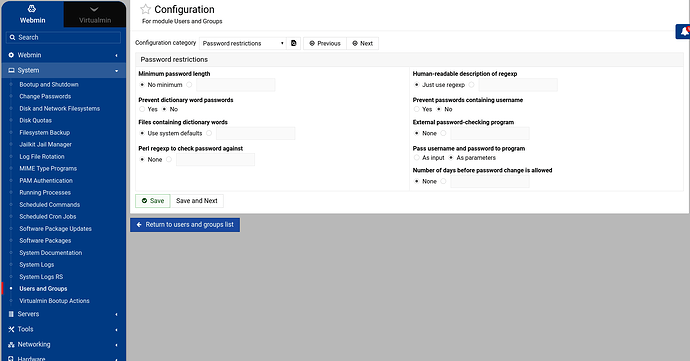Click the minimum password length input field
Viewport: 690px width, 361px height.
pos(235,85)
